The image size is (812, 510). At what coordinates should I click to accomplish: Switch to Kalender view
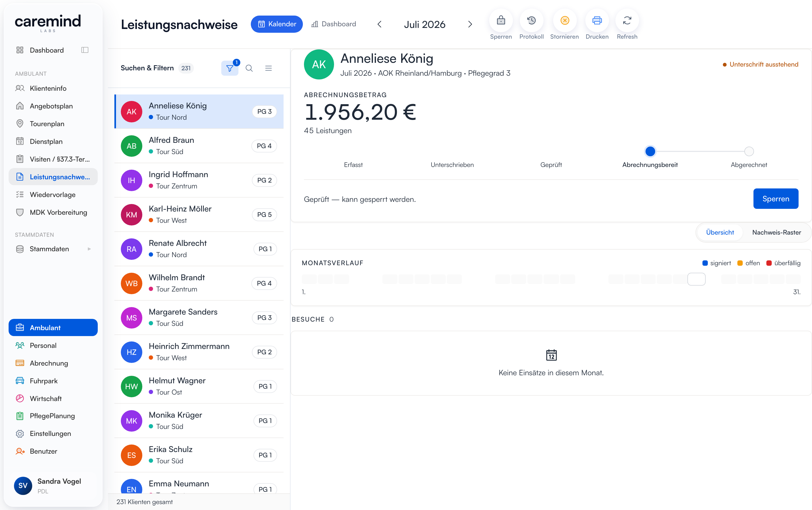pos(277,24)
